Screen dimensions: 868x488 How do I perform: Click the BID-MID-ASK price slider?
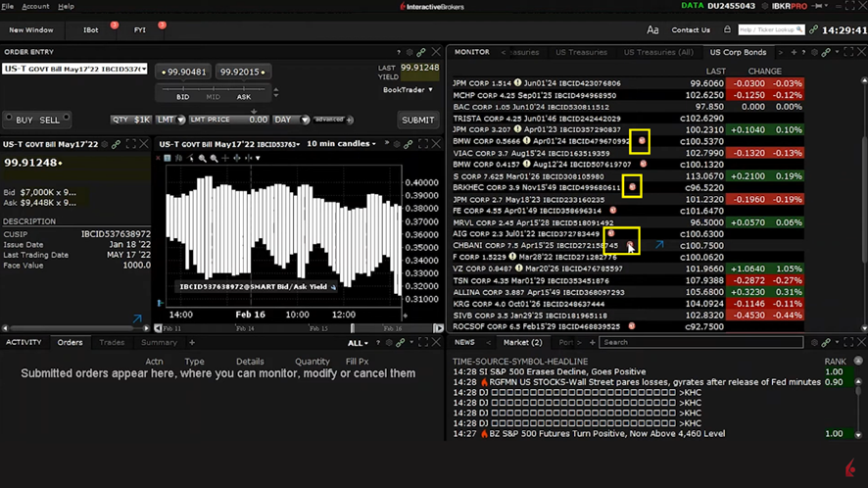click(214, 88)
